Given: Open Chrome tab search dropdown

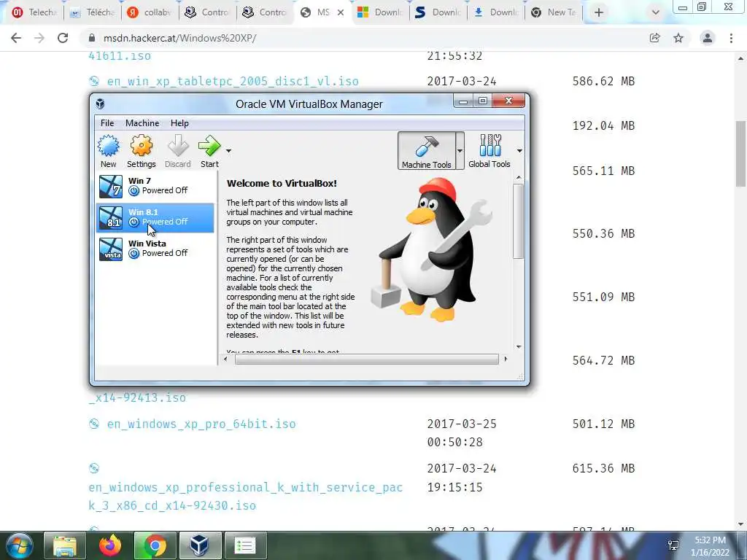Looking at the screenshot, I should (x=656, y=12).
